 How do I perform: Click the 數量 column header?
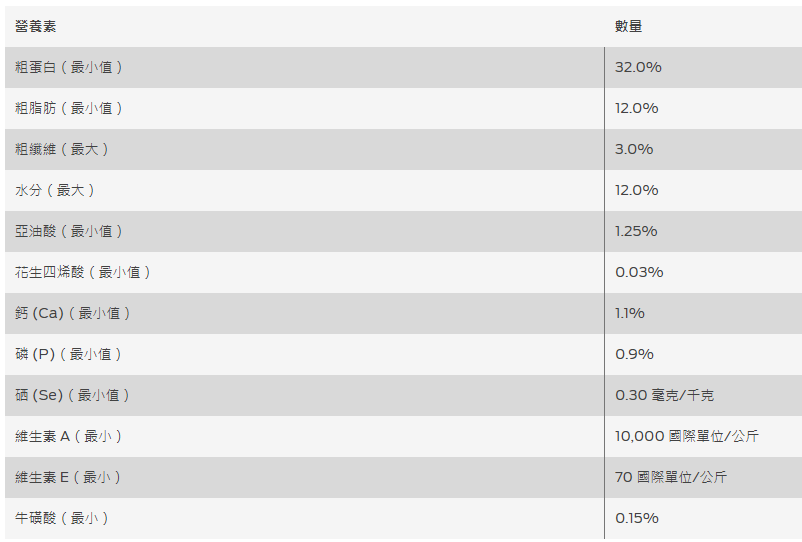click(x=628, y=26)
